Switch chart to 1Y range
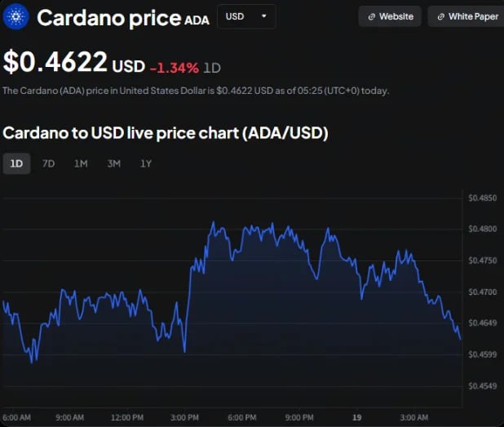The height and width of the screenshot is (427, 504). click(x=146, y=164)
